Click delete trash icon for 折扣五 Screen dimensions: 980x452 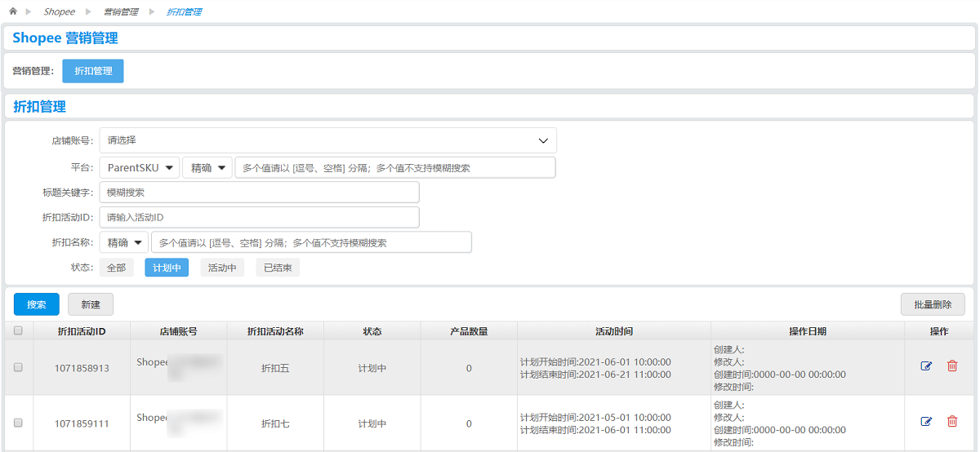click(x=952, y=366)
